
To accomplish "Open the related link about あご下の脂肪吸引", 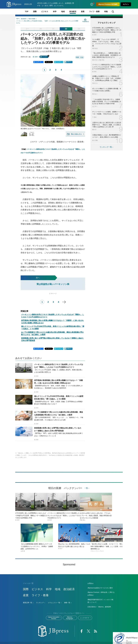I will click(52, 333).
